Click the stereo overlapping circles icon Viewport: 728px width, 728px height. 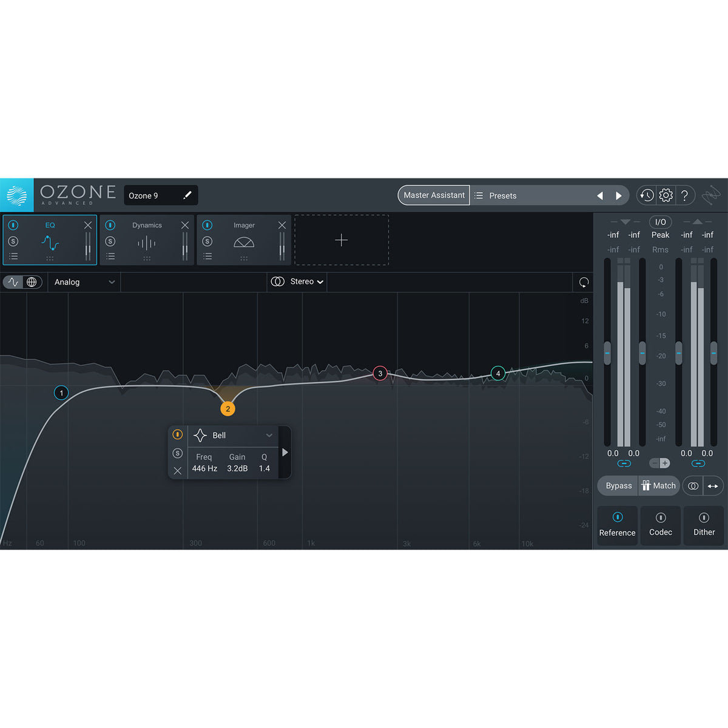[278, 281]
